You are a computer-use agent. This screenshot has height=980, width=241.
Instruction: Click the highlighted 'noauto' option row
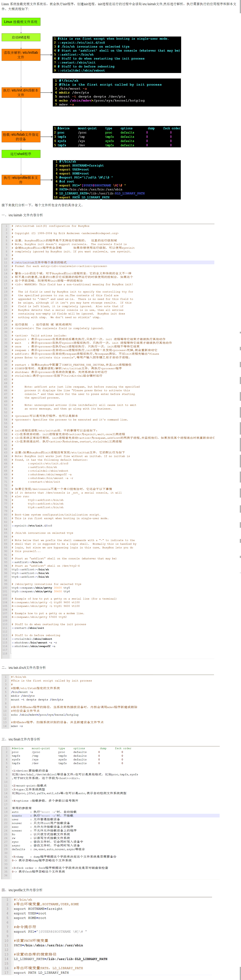pos(115,816)
